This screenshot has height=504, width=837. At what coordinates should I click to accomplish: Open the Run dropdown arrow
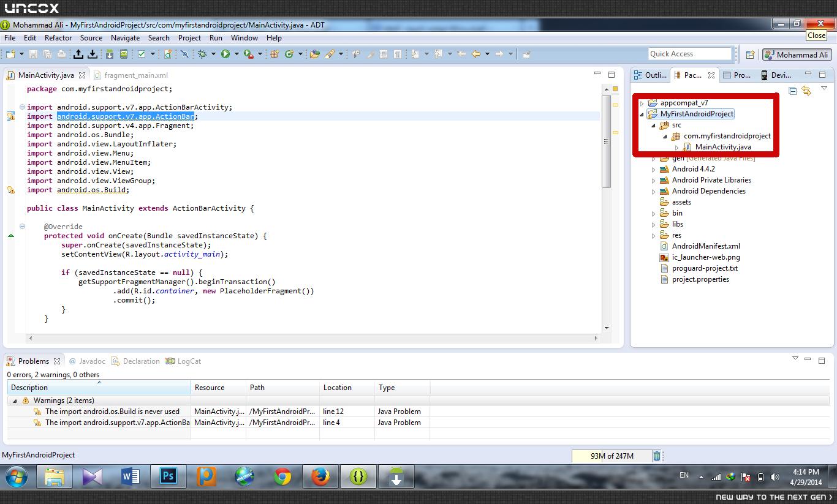click(x=237, y=54)
